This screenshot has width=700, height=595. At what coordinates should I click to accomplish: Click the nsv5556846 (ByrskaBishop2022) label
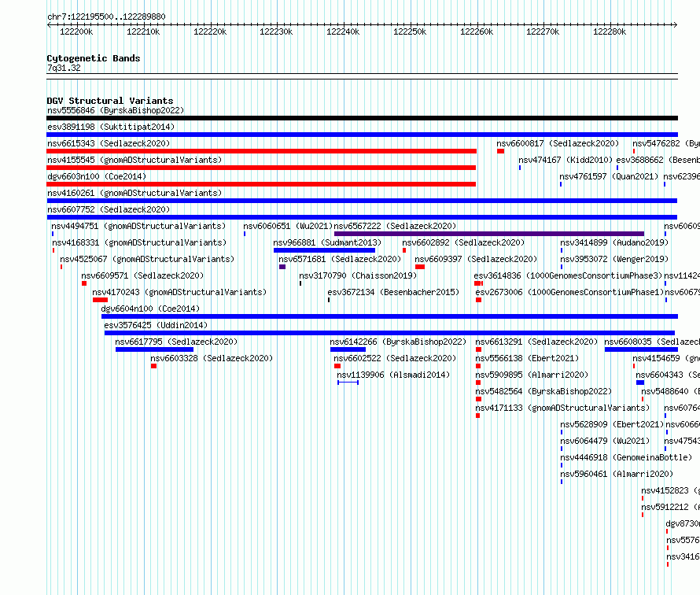(x=116, y=110)
